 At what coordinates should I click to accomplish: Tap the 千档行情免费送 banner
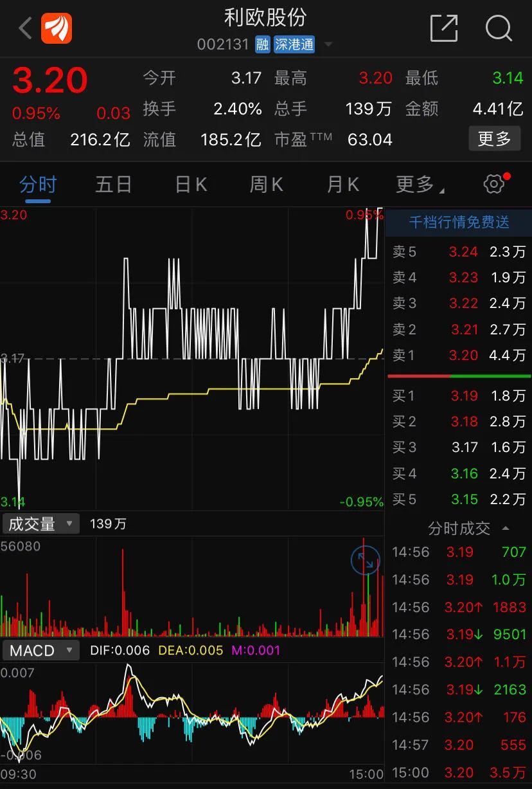(459, 222)
